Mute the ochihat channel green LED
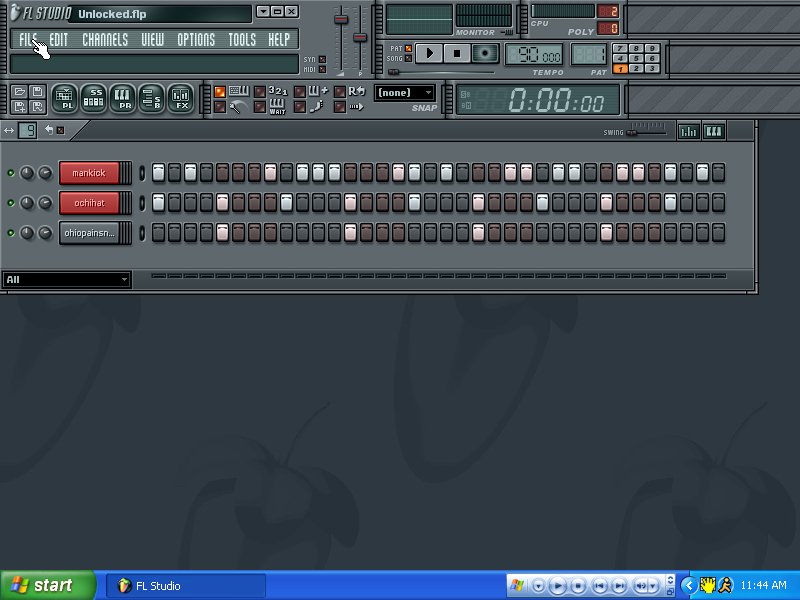 point(11,203)
